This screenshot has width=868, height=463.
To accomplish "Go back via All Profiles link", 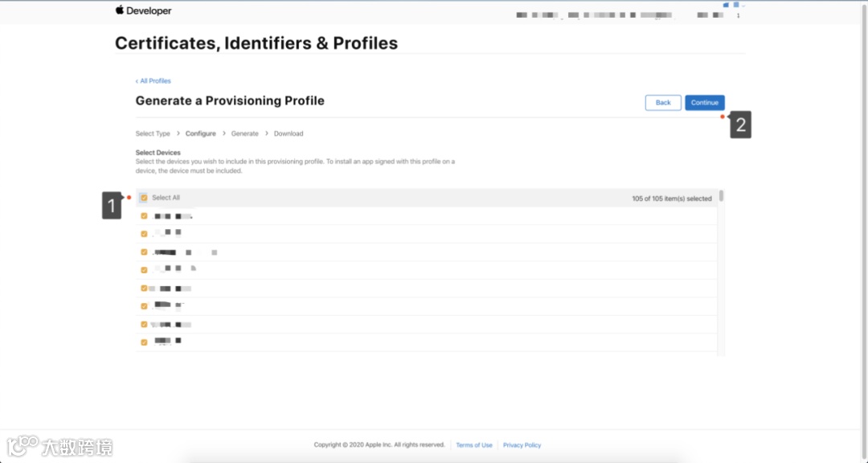I will click(154, 81).
